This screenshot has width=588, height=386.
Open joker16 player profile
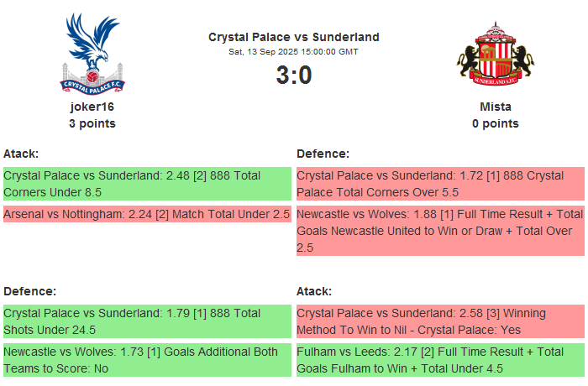point(92,107)
